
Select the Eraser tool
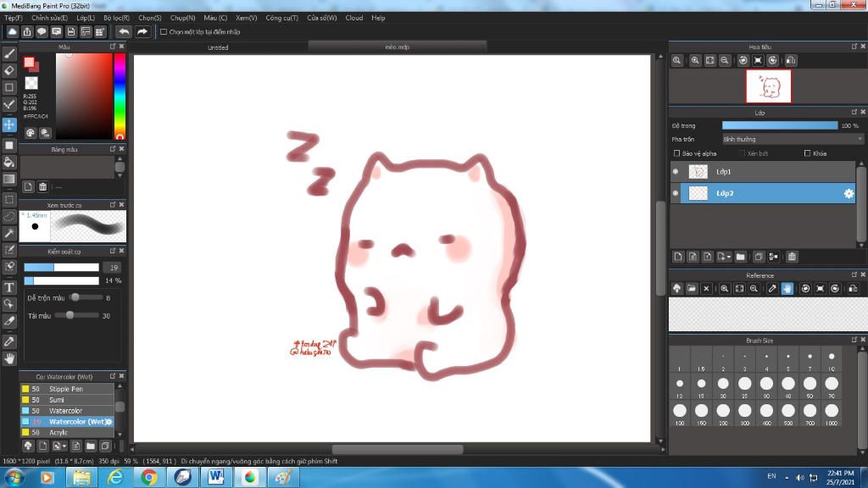9,71
